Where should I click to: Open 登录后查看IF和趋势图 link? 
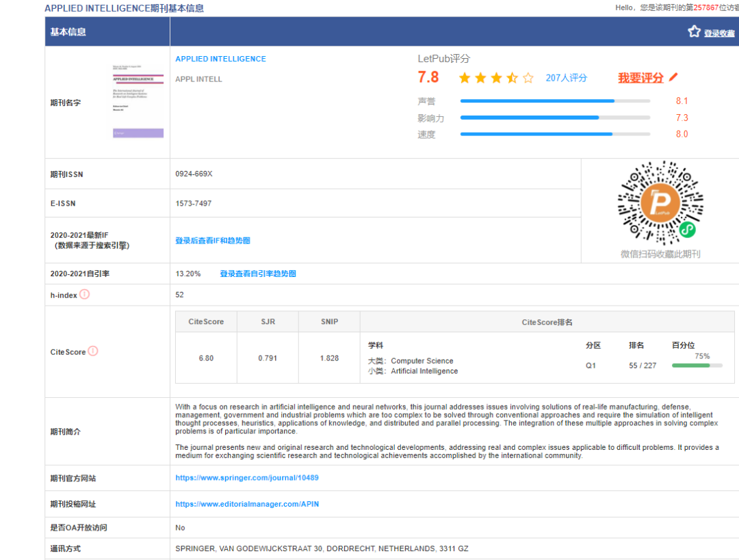click(x=213, y=241)
